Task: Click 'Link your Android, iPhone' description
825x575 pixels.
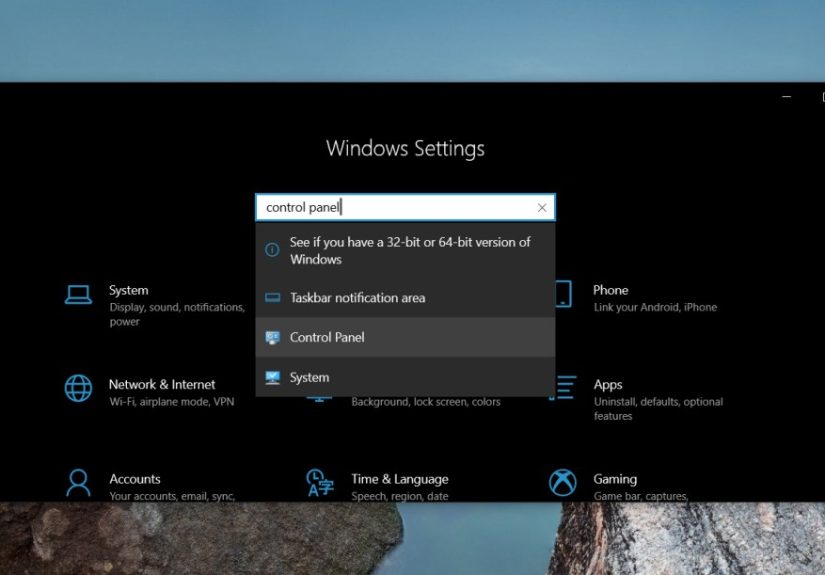Action: [x=655, y=307]
